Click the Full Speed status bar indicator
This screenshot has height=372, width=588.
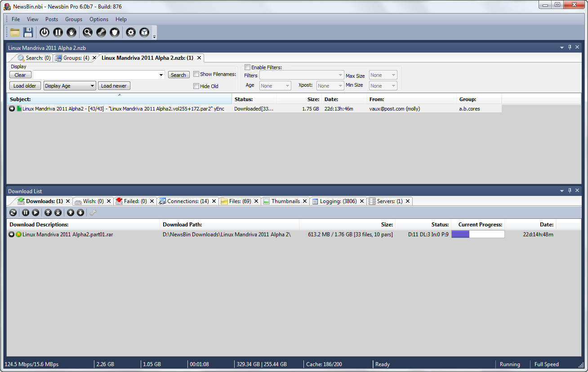coord(546,364)
